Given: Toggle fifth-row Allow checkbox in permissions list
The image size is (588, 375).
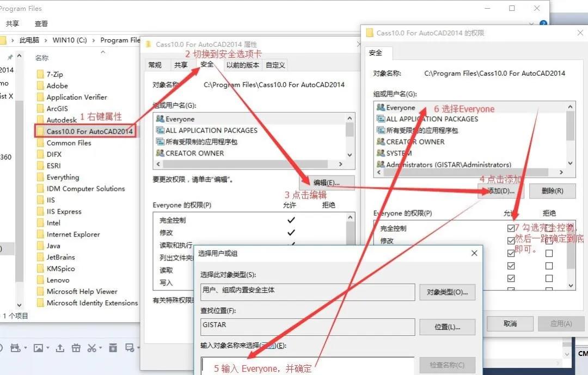Looking at the screenshot, I should click(511, 278).
